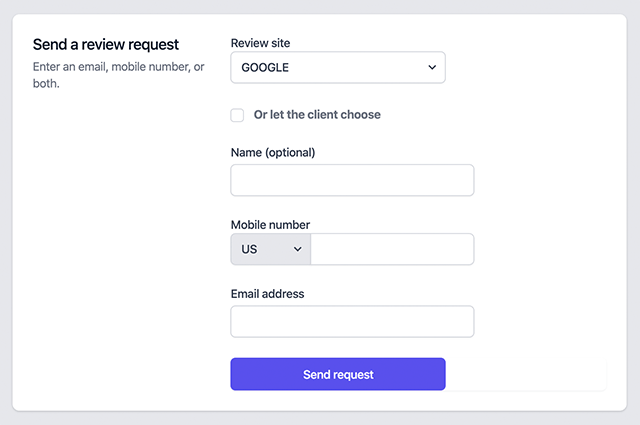Click the chevron beside the US country code
Image resolution: width=640 pixels, height=425 pixels.
[297, 249]
